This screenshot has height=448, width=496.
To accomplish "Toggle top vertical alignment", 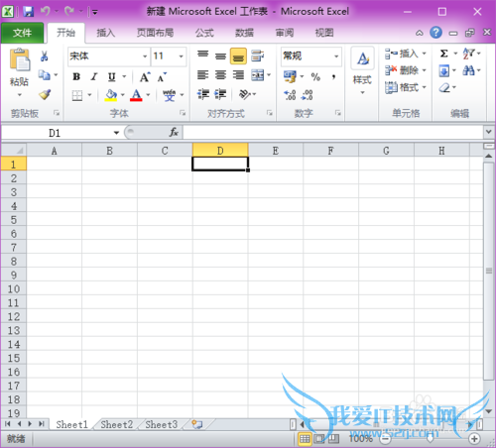I will point(202,55).
